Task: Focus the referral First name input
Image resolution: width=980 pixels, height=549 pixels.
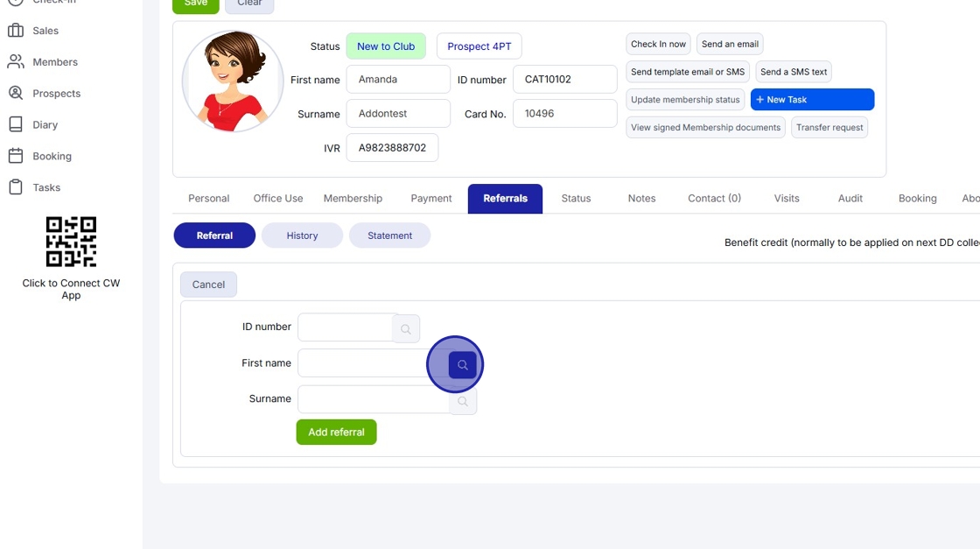Action: [x=374, y=363]
